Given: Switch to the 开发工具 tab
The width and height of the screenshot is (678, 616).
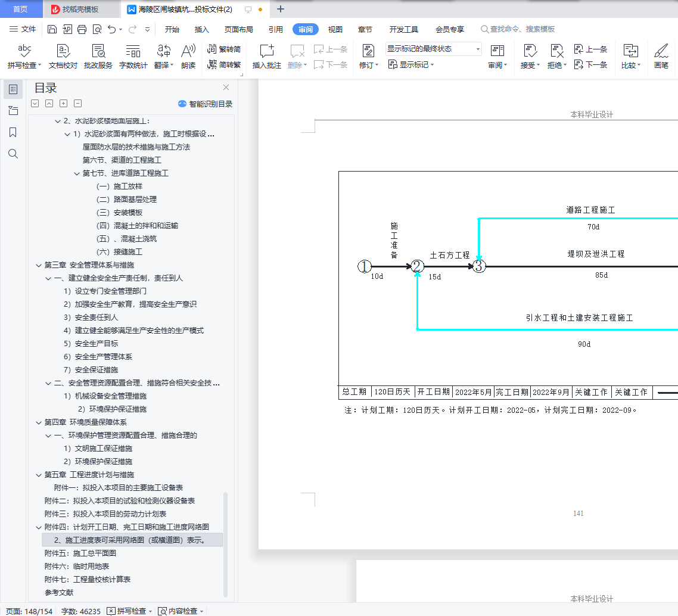Looking at the screenshot, I should click(403, 29).
